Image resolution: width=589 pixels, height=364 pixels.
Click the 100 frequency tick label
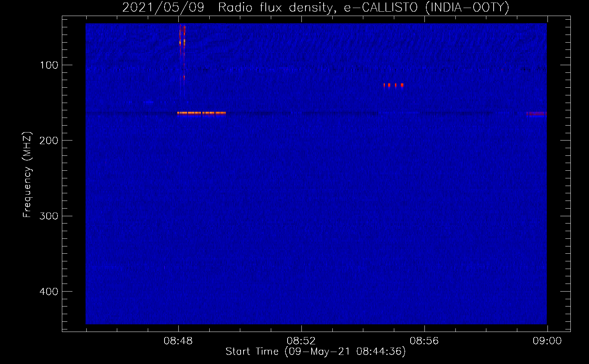tap(49, 65)
